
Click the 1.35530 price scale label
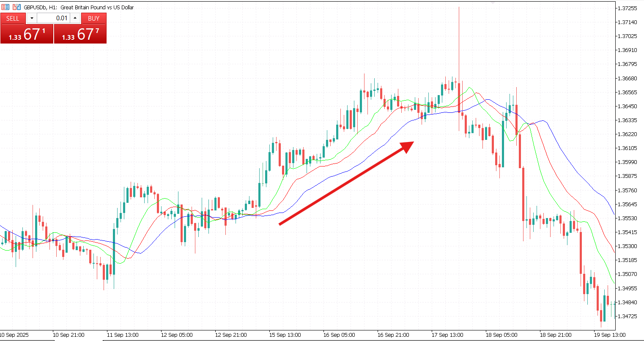point(627,218)
